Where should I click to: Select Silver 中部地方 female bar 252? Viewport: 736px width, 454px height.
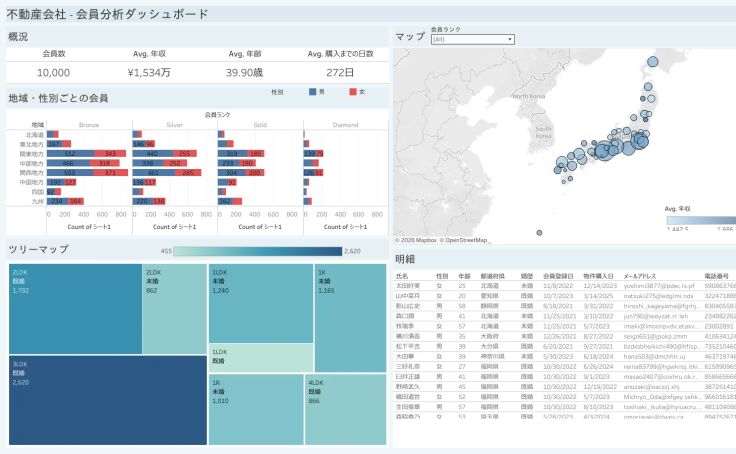[175, 163]
